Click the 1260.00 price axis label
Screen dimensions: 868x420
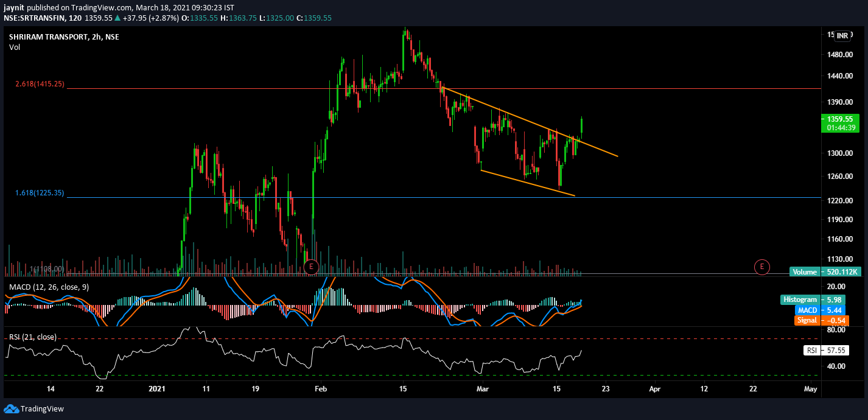(x=839, y=177)
